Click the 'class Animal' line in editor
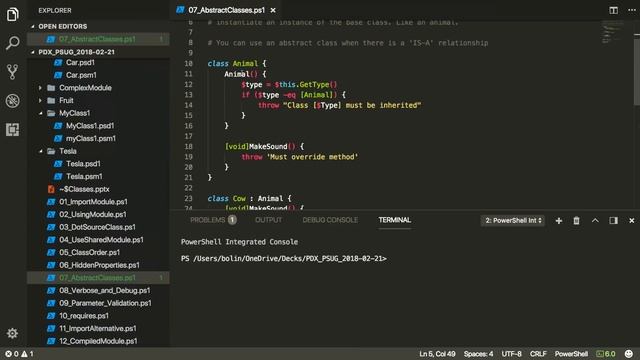Viewport: 640px width, 360px height. click(237, 64)
